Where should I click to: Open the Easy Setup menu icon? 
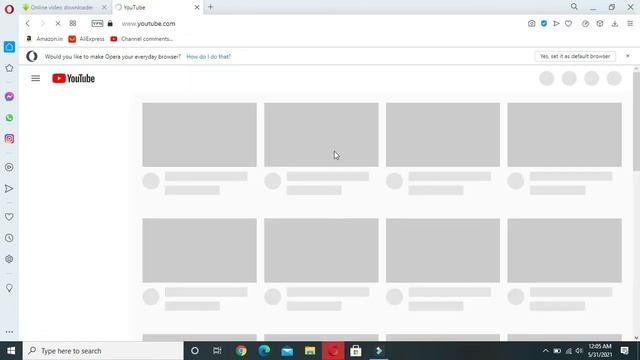(630, 24)
